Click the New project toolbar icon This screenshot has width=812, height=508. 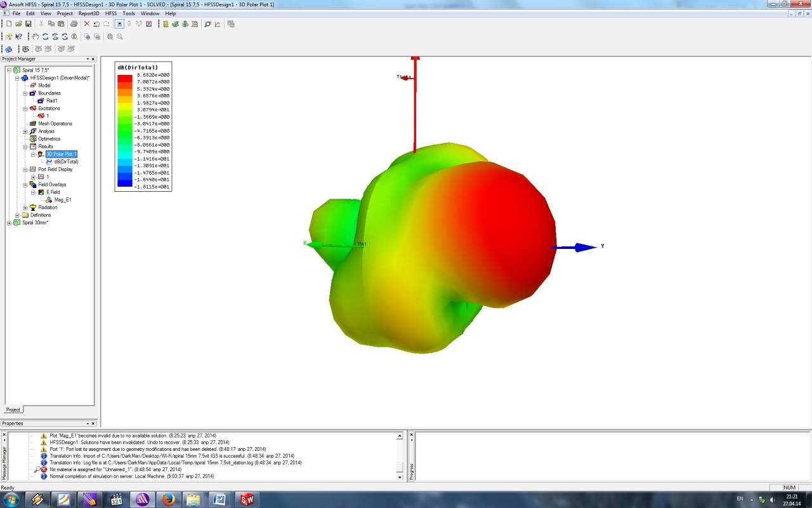(x=9, y=24)
